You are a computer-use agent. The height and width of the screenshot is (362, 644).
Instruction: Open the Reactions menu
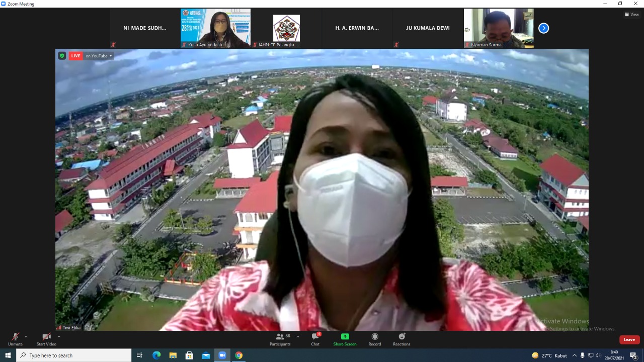click(x=401, y=338)
